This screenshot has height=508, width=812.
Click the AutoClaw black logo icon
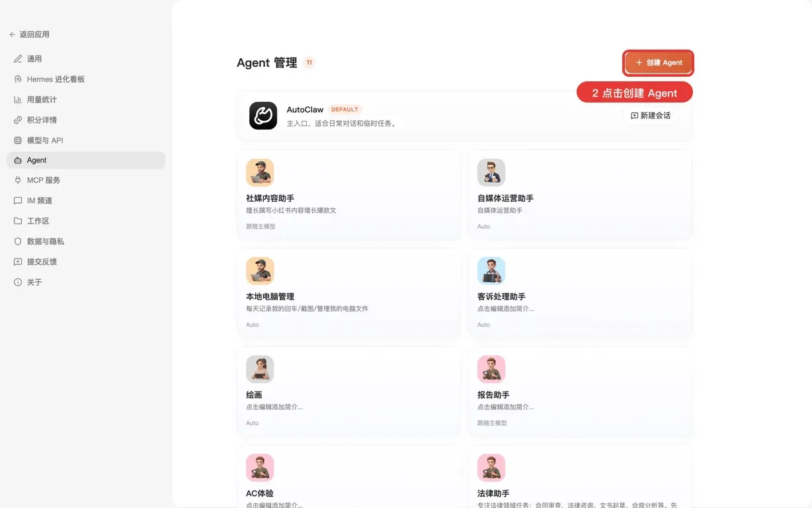point(263,116)
